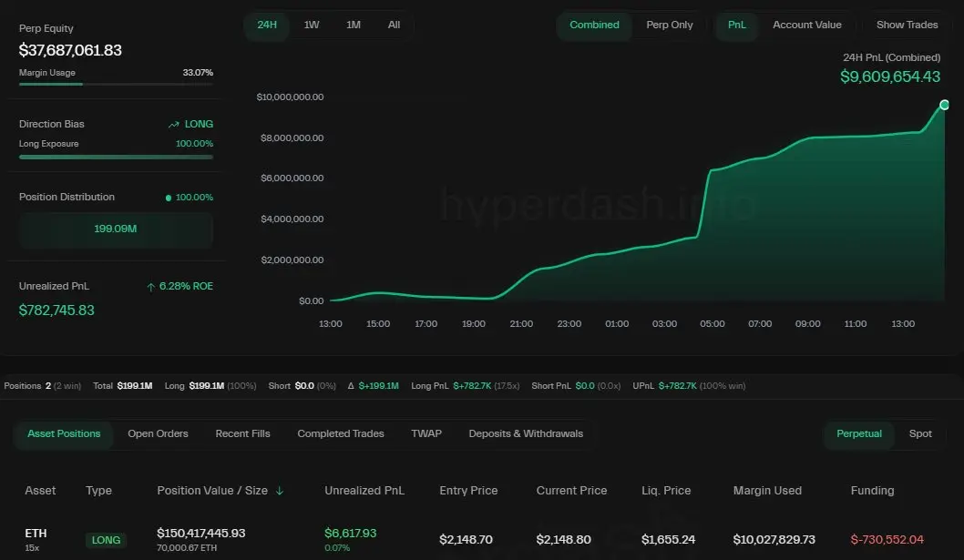This screenshot has height=560, width=964.
Task: Click the Short PnL $0.0 (0.0x) stat
Action: [576, 386]
